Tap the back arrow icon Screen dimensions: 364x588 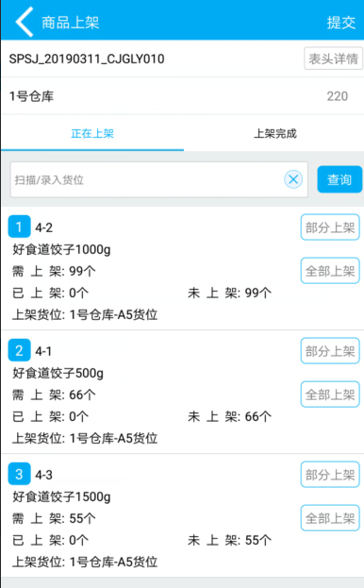coord(25,22)
